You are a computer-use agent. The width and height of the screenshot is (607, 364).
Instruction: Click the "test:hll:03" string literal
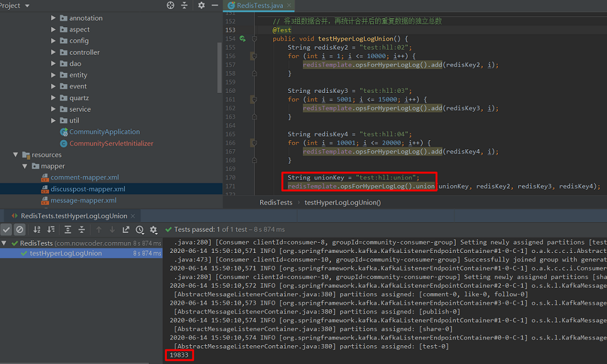coord(384,91)
